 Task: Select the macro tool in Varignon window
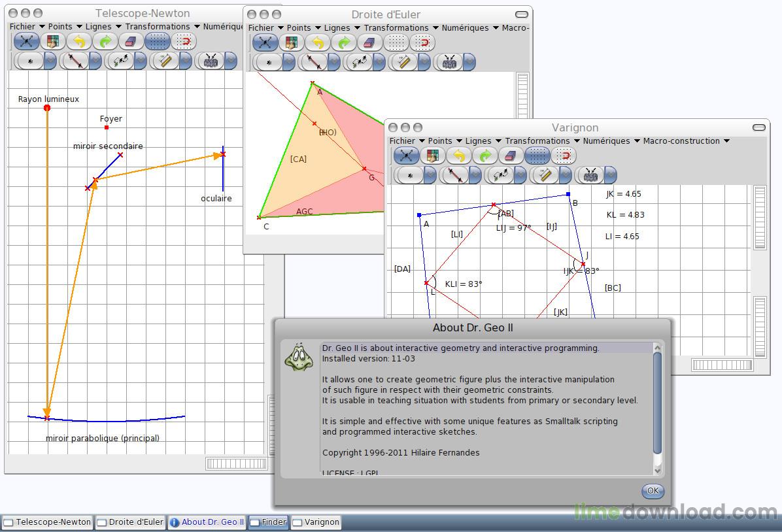tap(590, 175)
